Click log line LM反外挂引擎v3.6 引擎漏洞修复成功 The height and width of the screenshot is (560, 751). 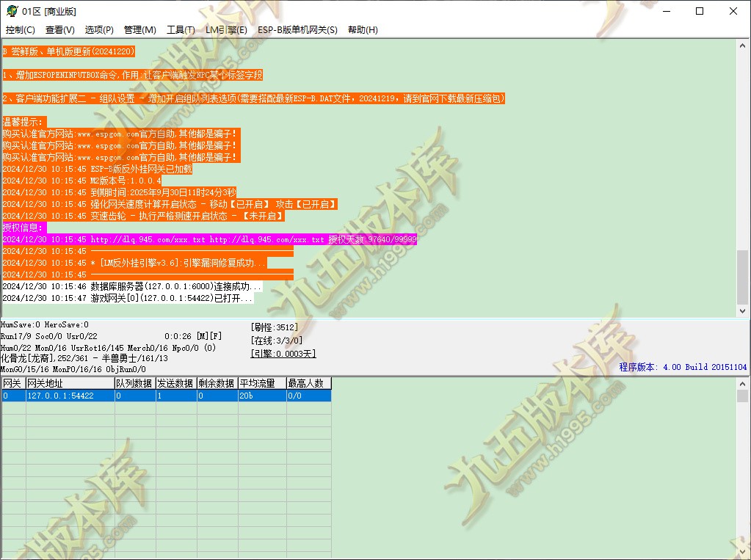[x=134, y=263]
